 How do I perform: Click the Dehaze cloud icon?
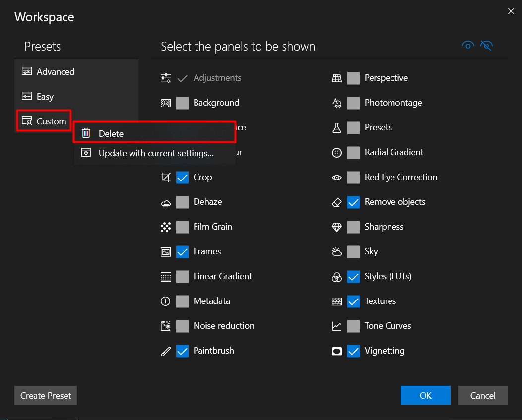165,203
